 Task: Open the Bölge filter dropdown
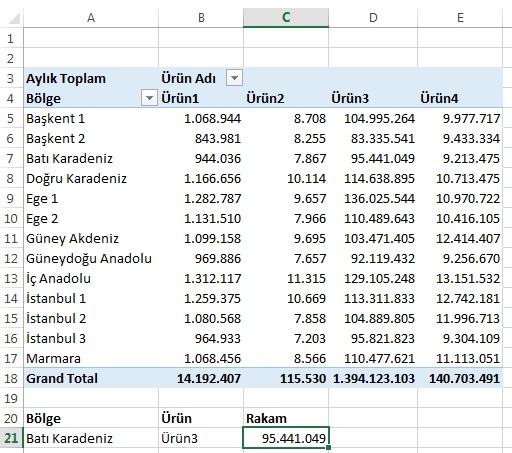point(149,98)
